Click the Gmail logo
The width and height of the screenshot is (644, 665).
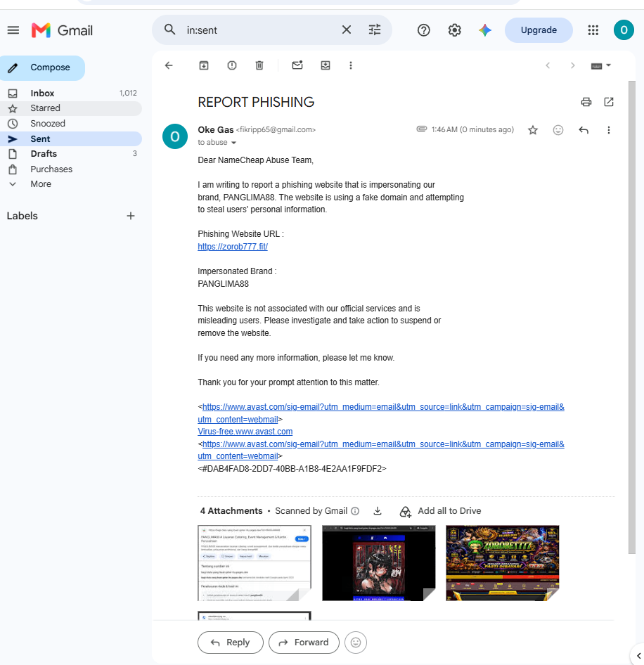[62, 30]
